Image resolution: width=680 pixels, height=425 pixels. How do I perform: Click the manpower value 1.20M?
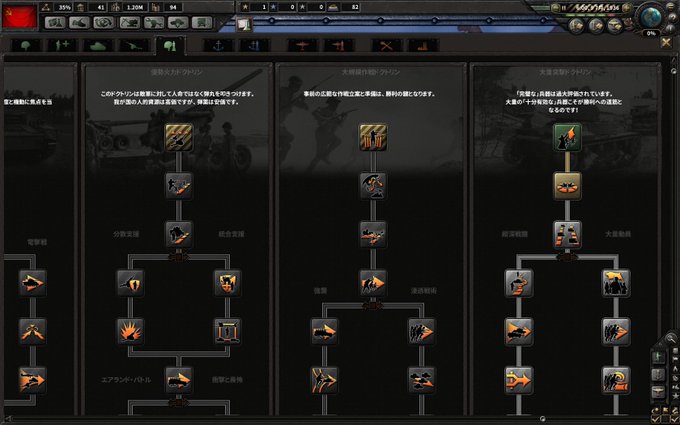tap(134, 7)
